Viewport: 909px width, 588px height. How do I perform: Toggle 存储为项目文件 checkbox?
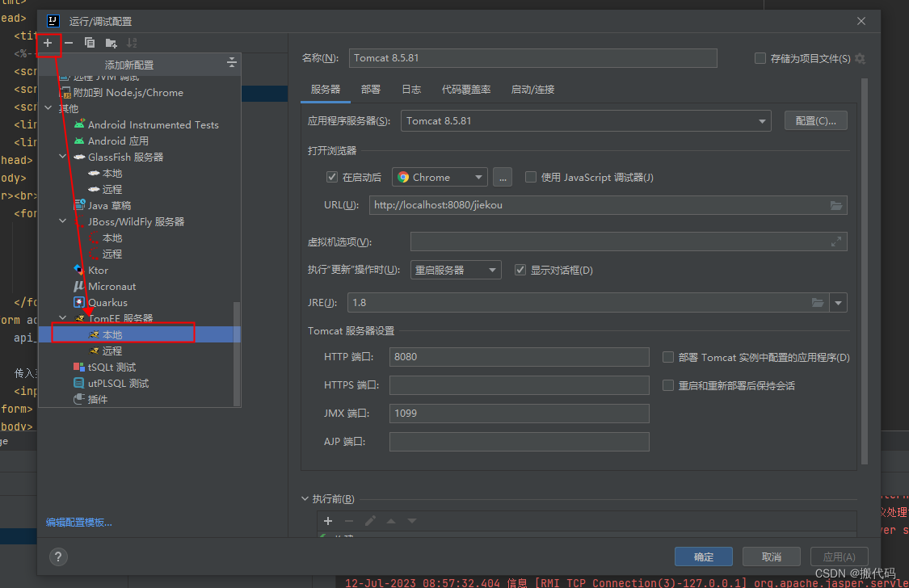(x=760, y=58)
